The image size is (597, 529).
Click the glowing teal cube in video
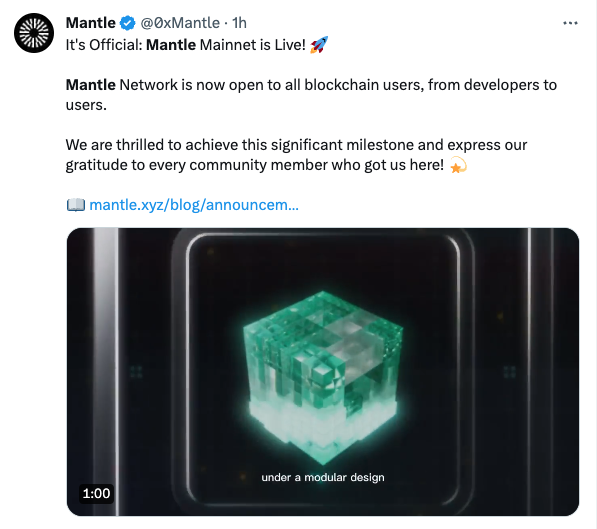click(323, 377)
